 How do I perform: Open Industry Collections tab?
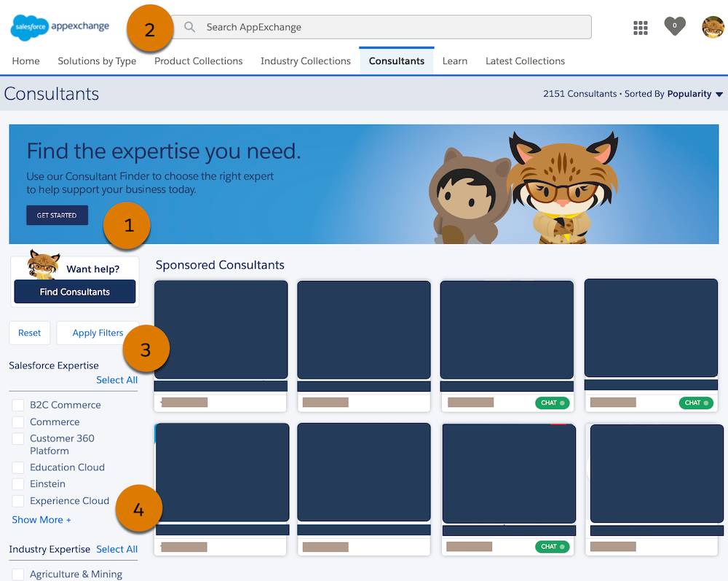click(306, 61)
